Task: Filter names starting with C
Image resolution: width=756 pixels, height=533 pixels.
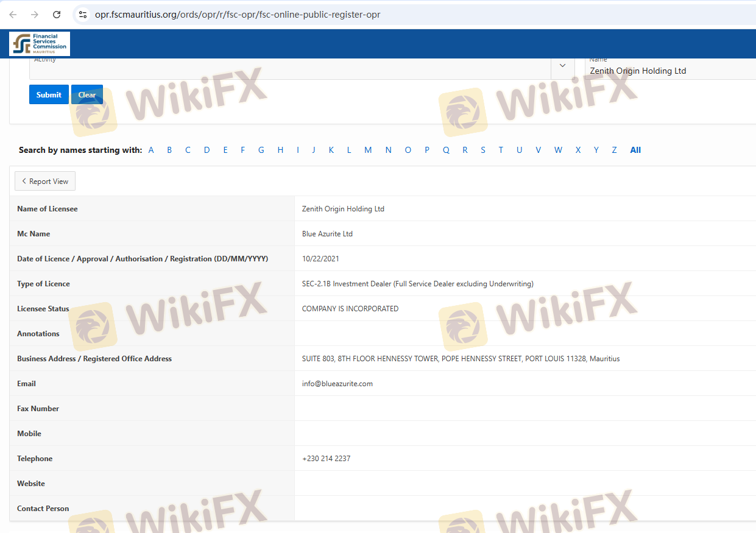Action: (x=188, y=150)
